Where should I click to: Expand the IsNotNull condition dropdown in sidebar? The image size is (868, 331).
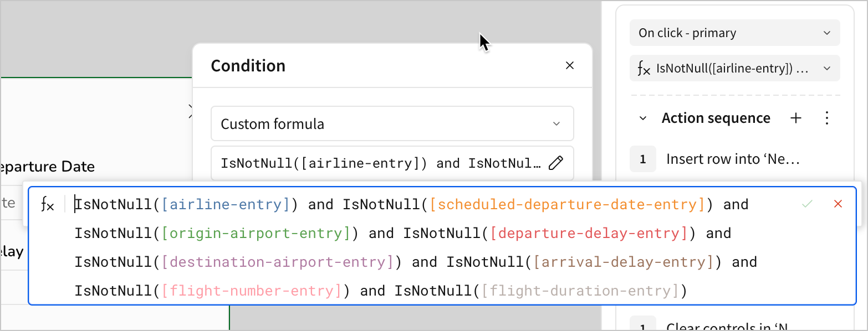734,69
